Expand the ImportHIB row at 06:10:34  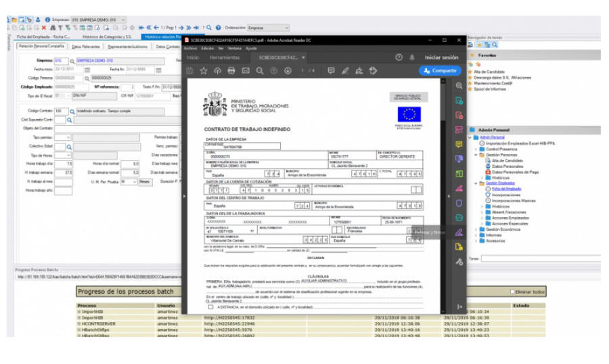pos(79,311)
